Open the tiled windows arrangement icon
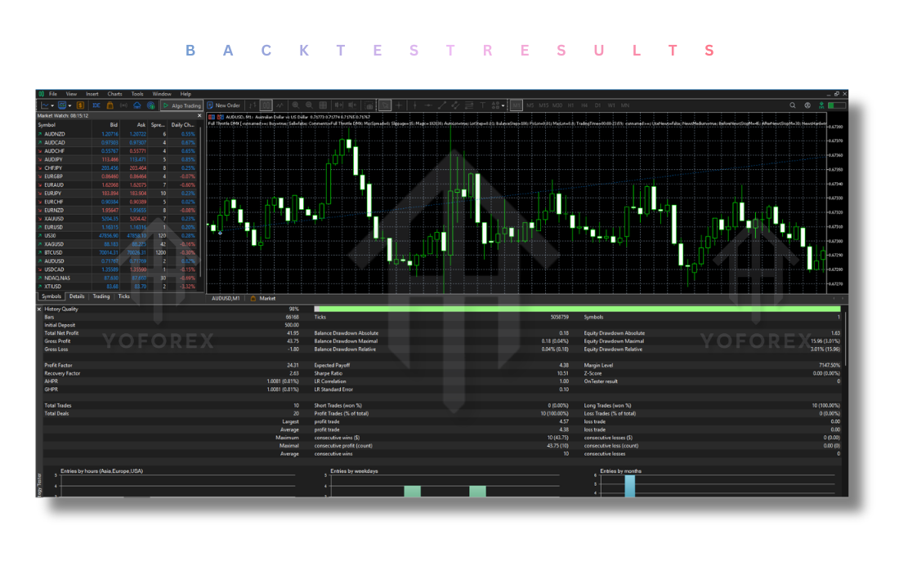The height and width of the screenshot is (588, 899). click(x=324, y=105)
